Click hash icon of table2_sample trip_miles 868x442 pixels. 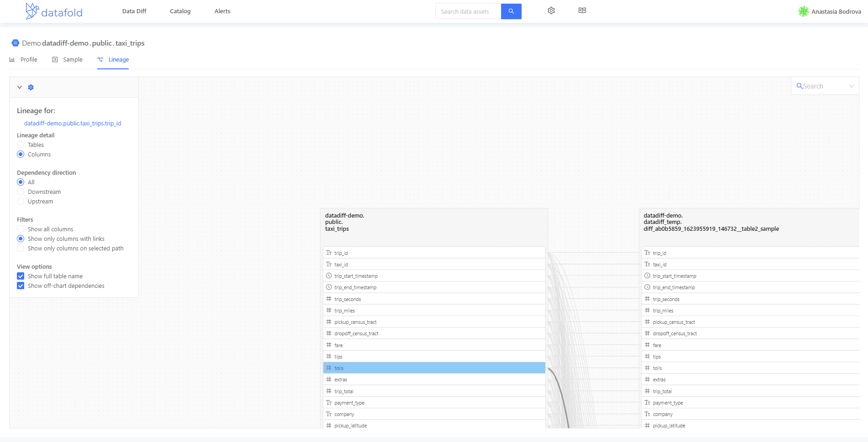pos(647,310)
